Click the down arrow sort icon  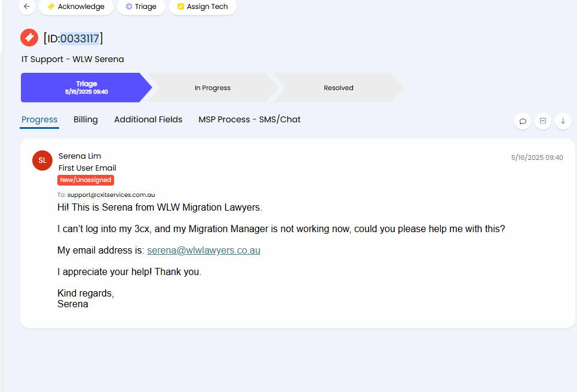pos(563,121)
